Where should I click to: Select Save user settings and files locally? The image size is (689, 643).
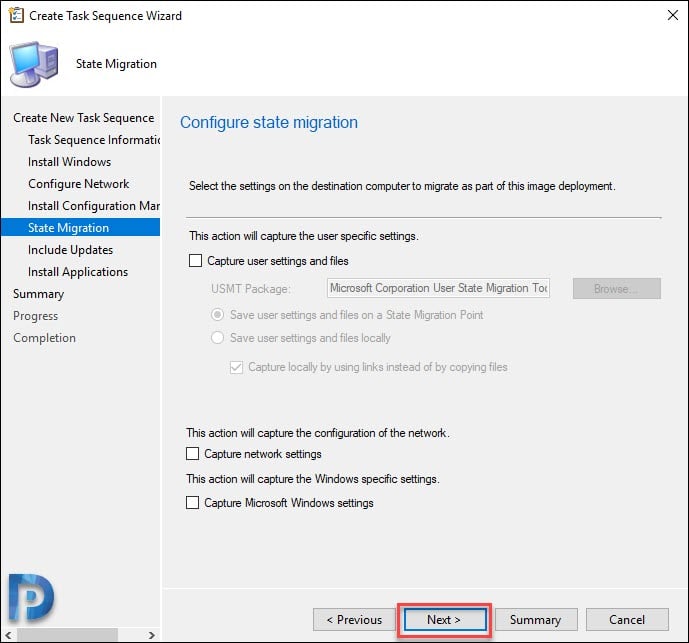click(218, 338)
